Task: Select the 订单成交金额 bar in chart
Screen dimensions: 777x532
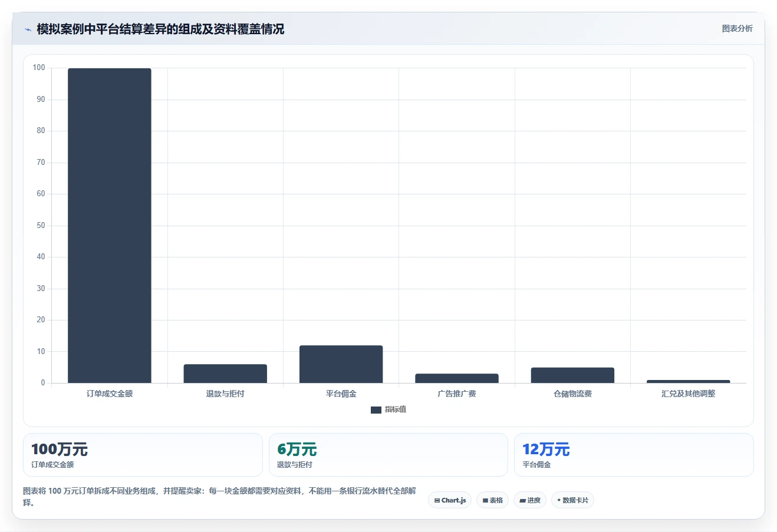Action: tap(110, 226)
